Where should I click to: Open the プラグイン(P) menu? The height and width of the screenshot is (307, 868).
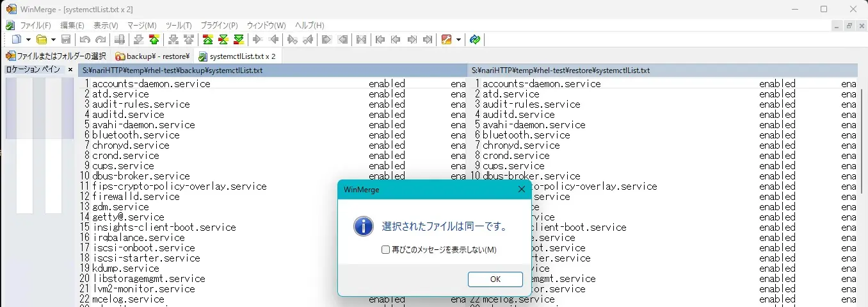click(219, 26)
